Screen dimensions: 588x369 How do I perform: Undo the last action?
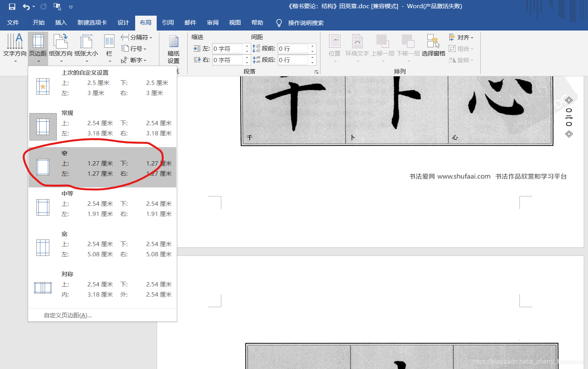coord(26,7)
